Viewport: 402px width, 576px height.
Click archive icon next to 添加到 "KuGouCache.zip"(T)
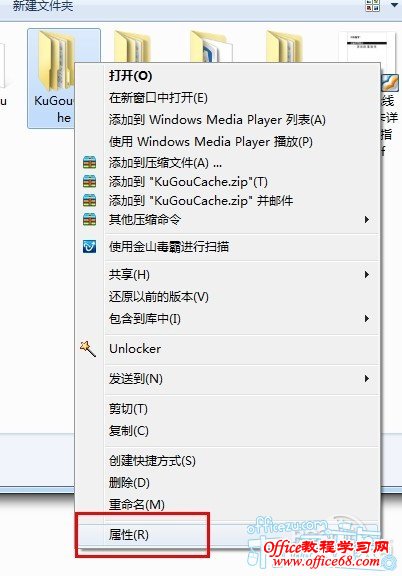tap(89, 181)
